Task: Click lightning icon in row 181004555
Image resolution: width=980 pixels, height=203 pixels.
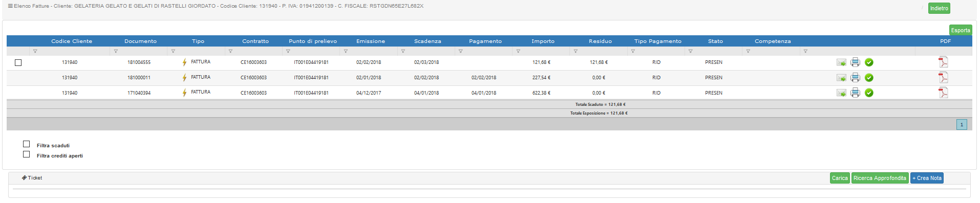Action: pyautogui.click(x=184, y=62)
